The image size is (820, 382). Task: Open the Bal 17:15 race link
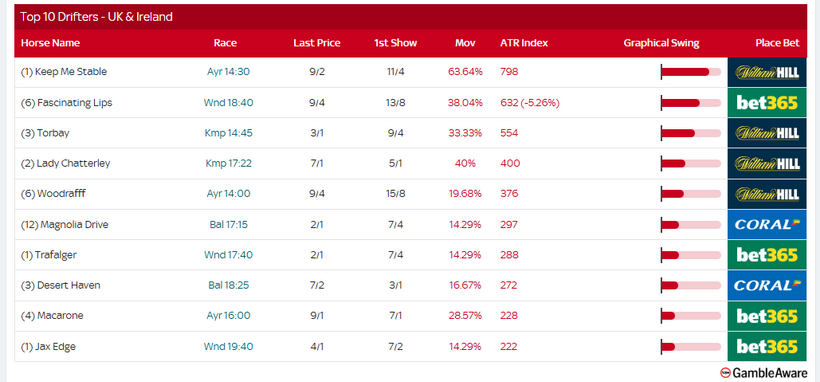tap(229, 224)
